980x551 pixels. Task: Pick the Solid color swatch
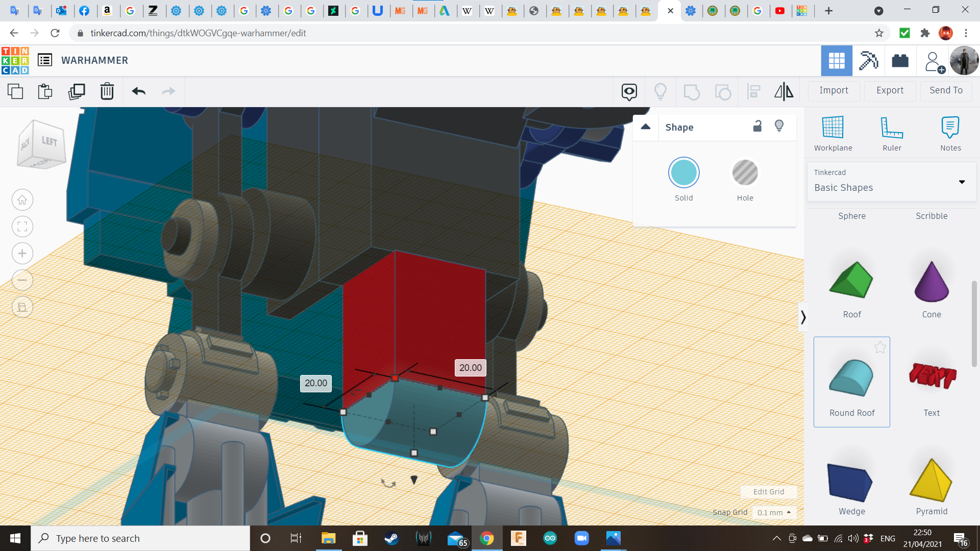click(x=683, y=173)
